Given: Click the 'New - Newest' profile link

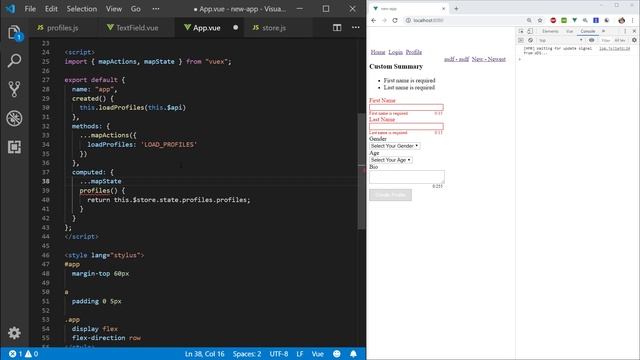Looking at the screenshot, I should pyautogui.click(x=489, y=59).
